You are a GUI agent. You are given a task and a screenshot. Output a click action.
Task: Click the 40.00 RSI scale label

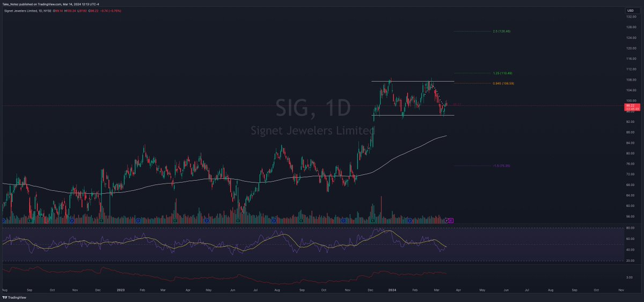point(630,249)
